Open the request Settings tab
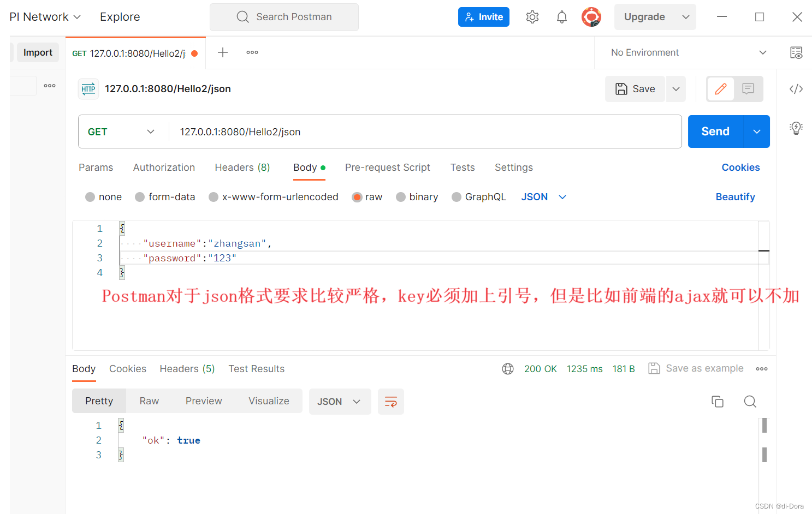Screen dimensions: 812x514 click(514, 168)
